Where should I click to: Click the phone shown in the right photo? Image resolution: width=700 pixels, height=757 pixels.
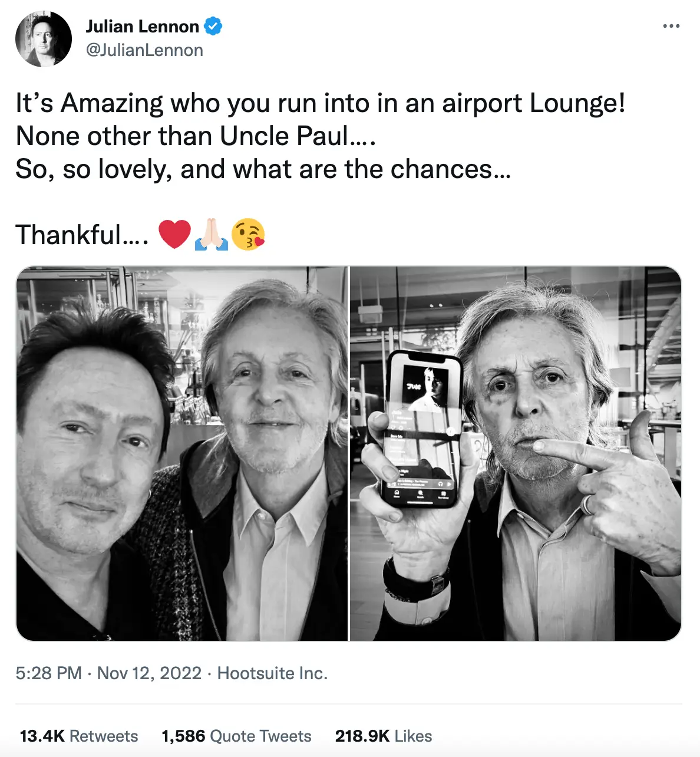coord(421,430)
